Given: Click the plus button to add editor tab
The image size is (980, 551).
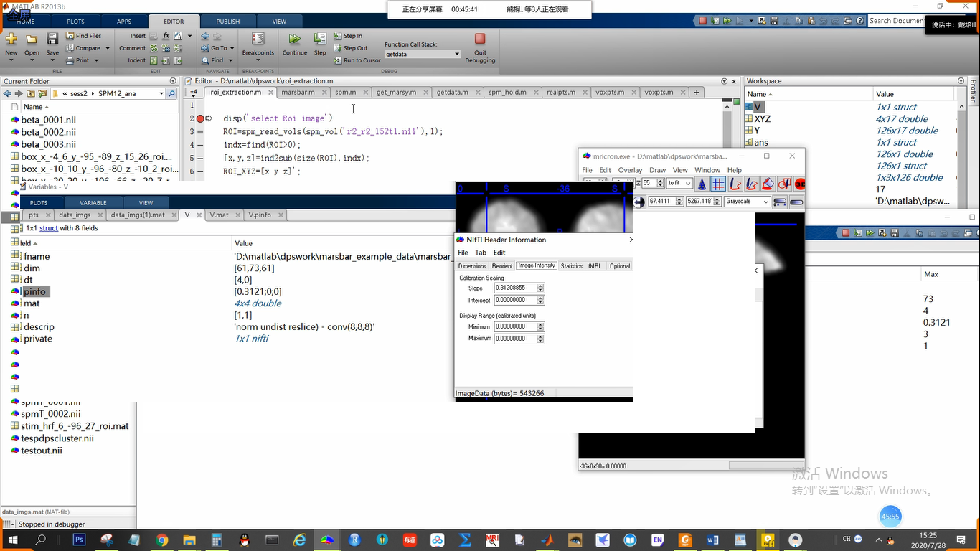Looking at the screenshot, I should 697,92.
